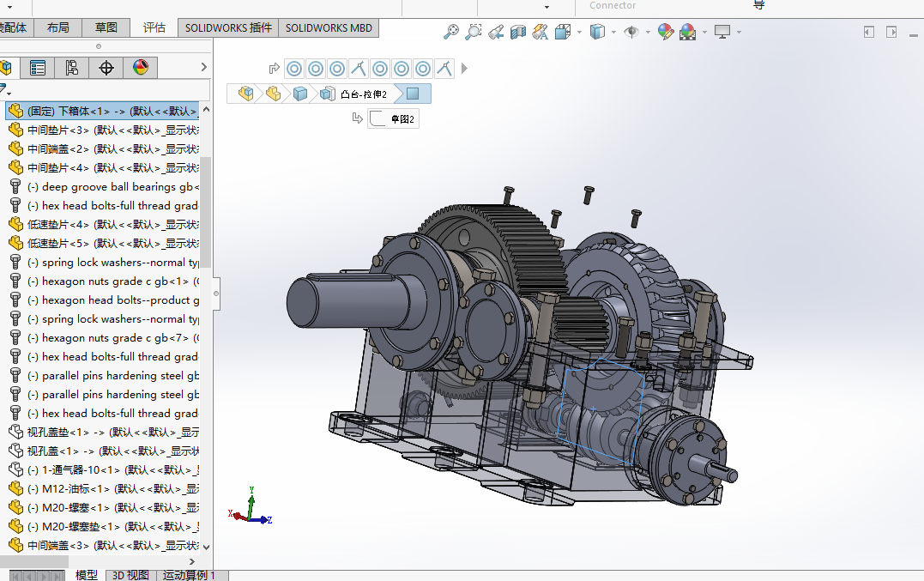Select 视孔盖<1> in the feature tree
Screen dimensions: 924x581
point(103,451)
